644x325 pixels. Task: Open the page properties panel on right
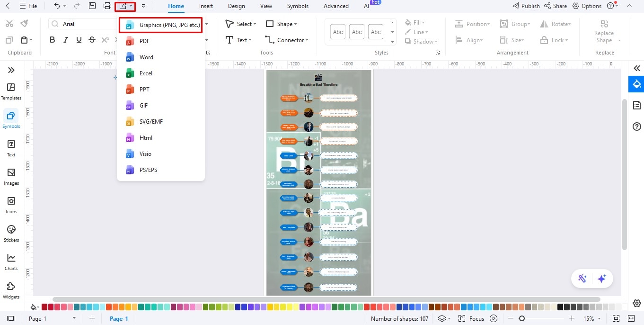pos(637,105)
